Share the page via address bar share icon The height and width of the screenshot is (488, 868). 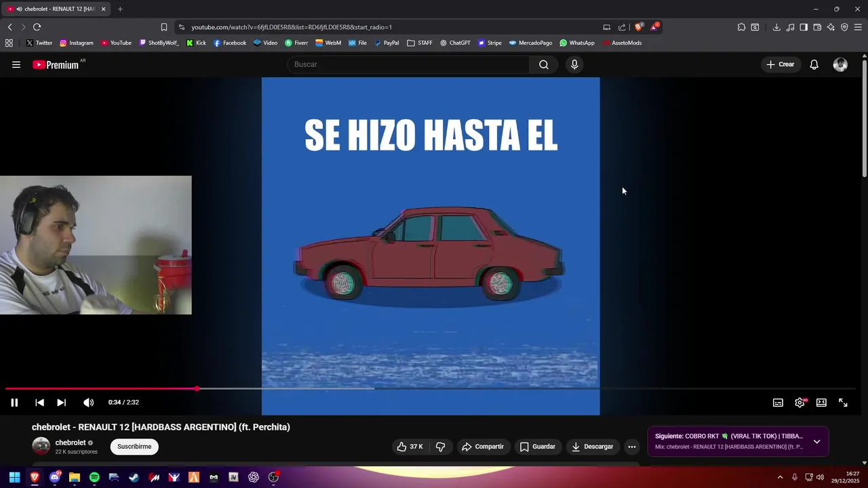[x=622, y=27]
